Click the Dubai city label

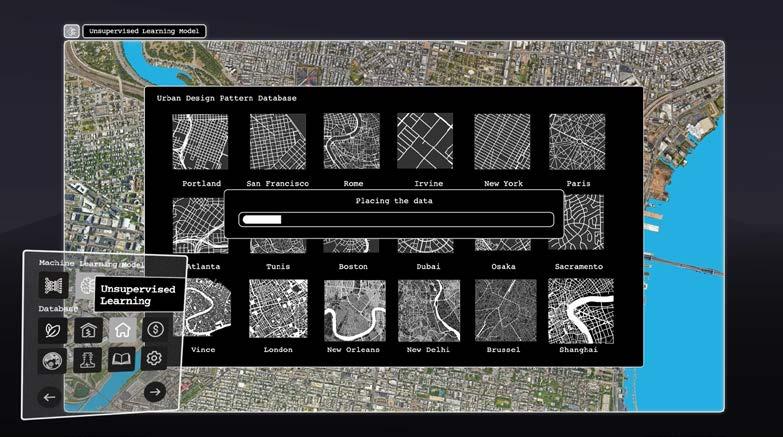(x=428, y=267)
